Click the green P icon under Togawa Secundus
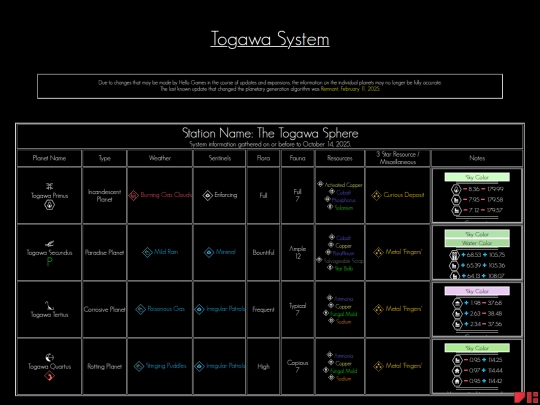The image size is (540, 405). (50, 262)
